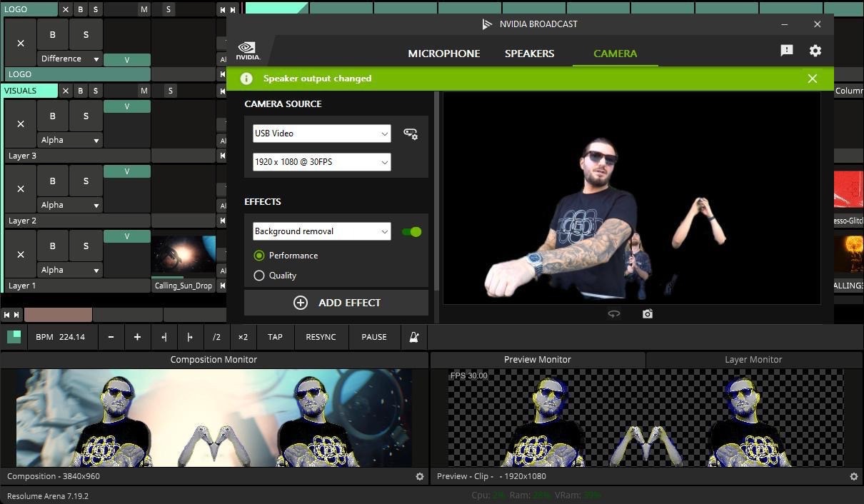The image size is (864, 504).
Task: Click the metronome icon in the BPM bar
Action: [x=413, y=337]
